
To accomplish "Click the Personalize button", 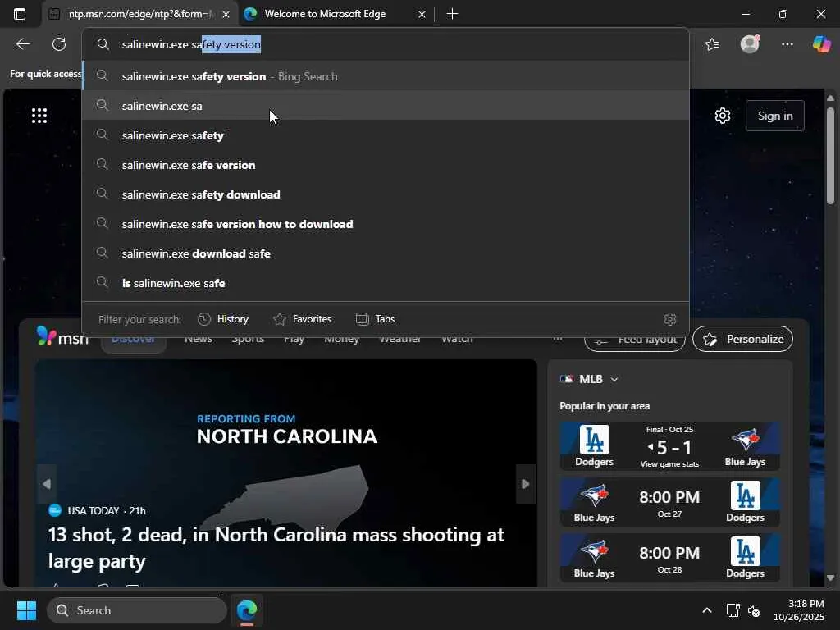I will tap(742, 339).
